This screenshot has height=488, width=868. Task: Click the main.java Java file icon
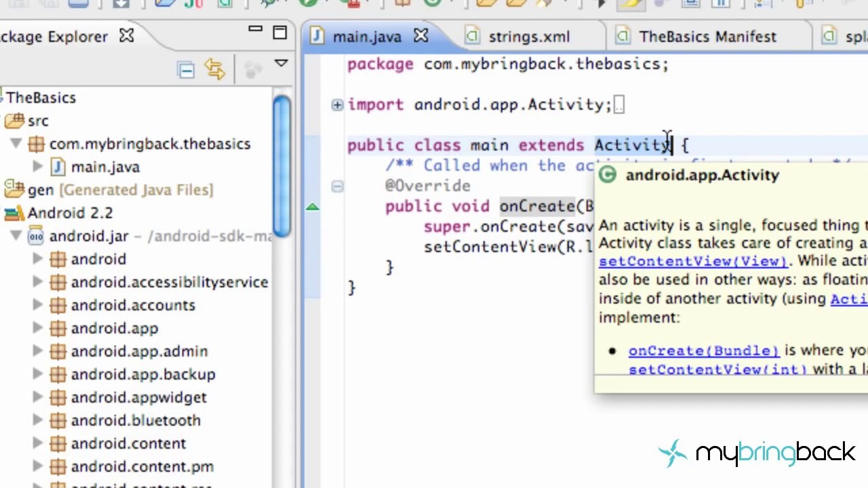(x=58, y=167)
